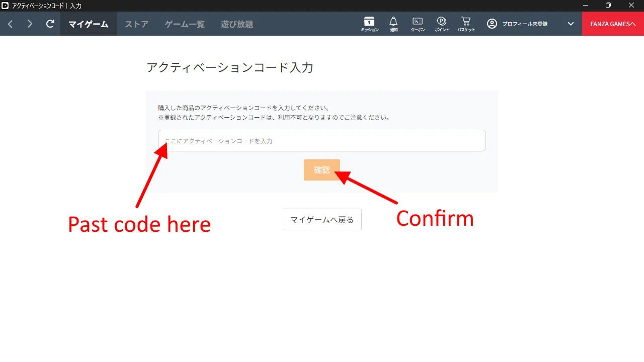Open the ゲーム一覧 tab

185,24
